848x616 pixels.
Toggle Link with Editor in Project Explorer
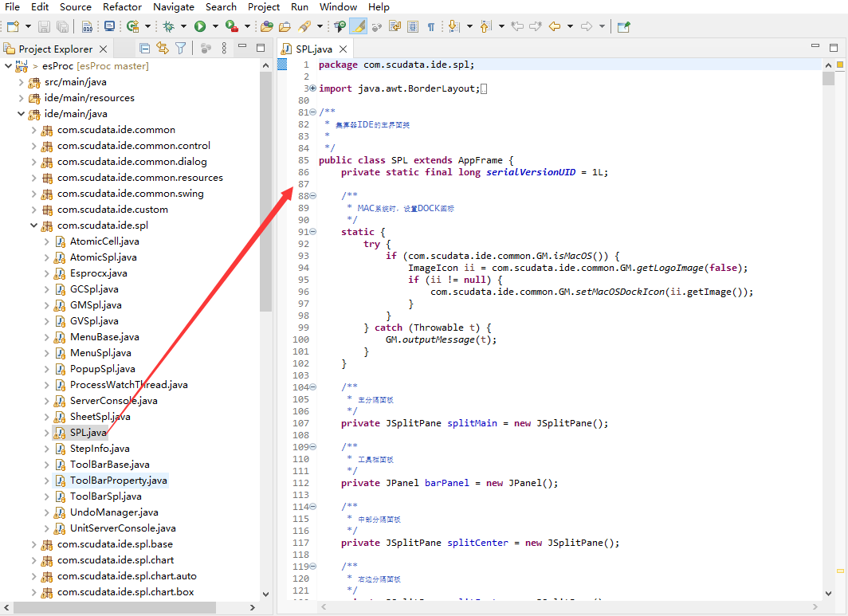click(x=163, y=49)
